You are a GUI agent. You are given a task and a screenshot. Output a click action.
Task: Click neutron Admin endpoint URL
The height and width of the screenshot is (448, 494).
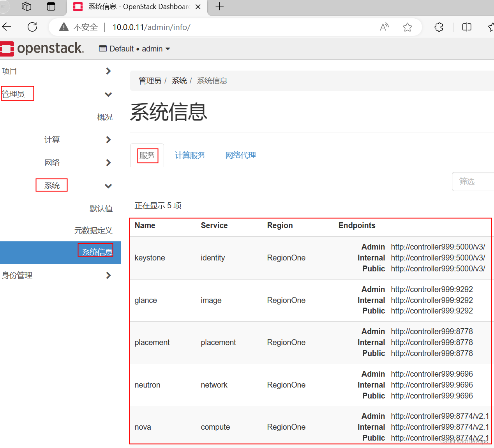432,374
